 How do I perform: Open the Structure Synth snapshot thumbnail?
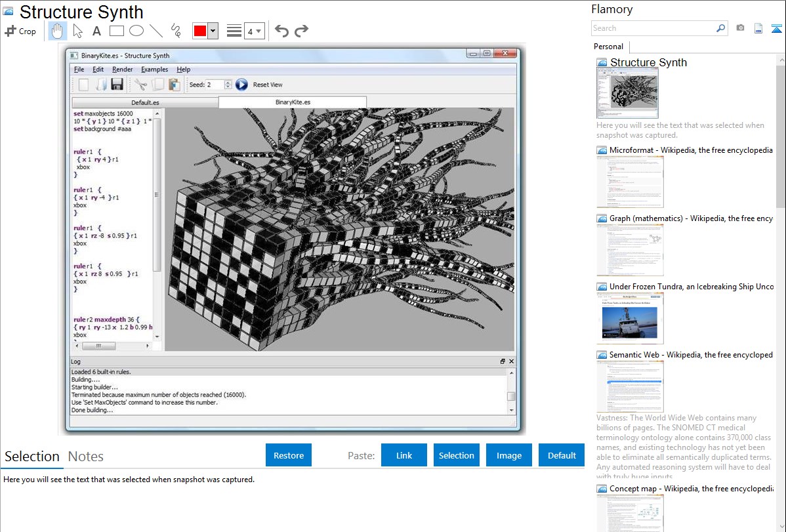point(627,93)
